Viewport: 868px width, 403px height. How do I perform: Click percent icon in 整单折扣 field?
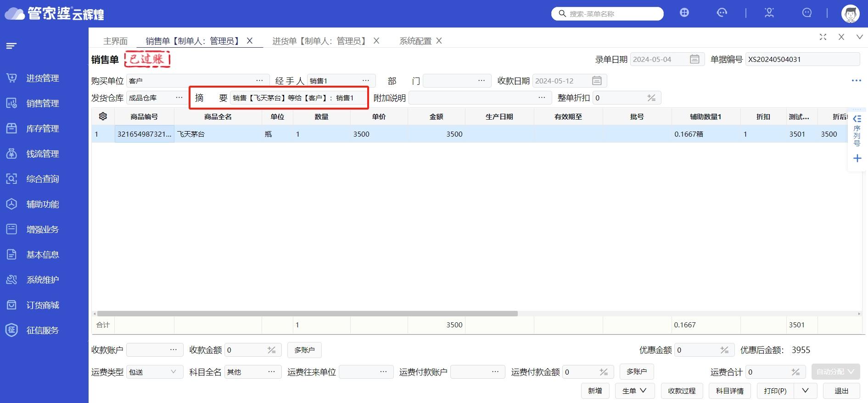(x=651, y=98)
